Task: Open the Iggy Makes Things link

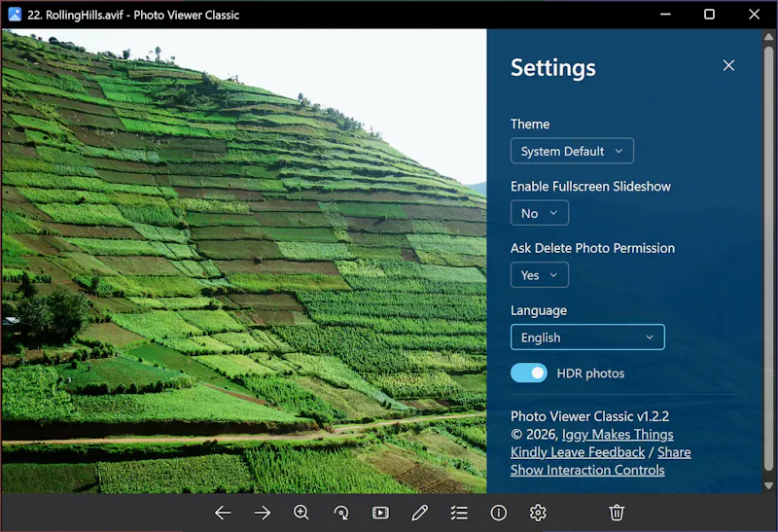Action: 618,434
